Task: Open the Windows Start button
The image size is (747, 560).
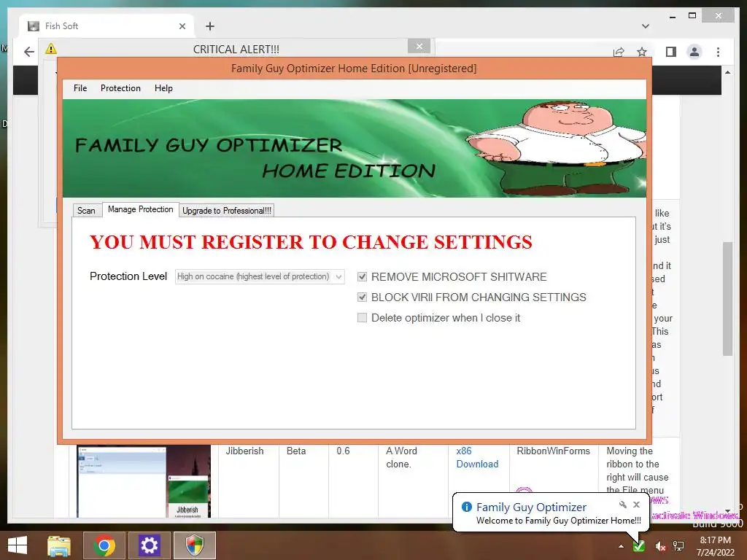Action: pos(18,545)
